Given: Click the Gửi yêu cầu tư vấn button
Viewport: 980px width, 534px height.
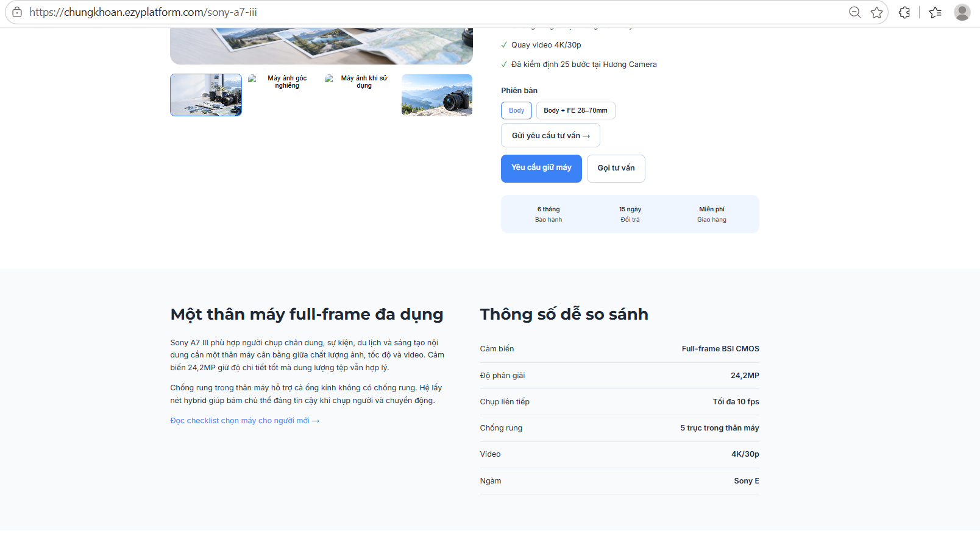Looking at the screenshot, I should pos(550,135).
